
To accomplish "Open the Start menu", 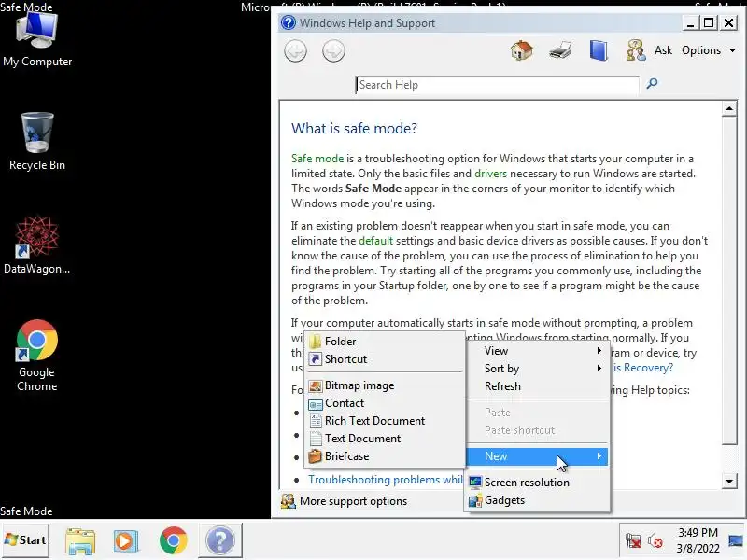I will pos(25,540).
